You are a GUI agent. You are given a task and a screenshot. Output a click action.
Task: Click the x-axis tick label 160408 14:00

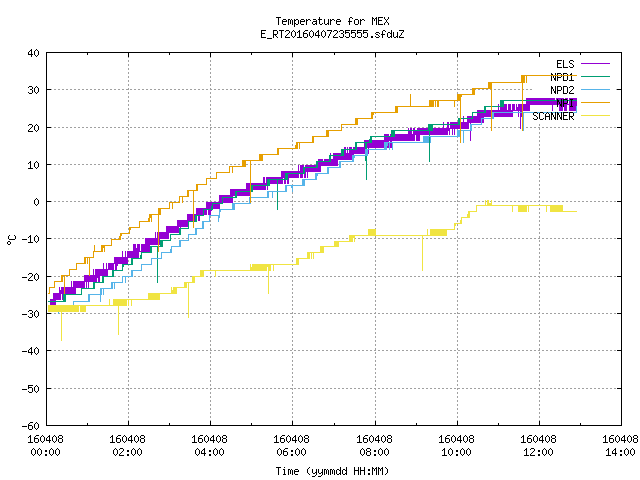620,445
